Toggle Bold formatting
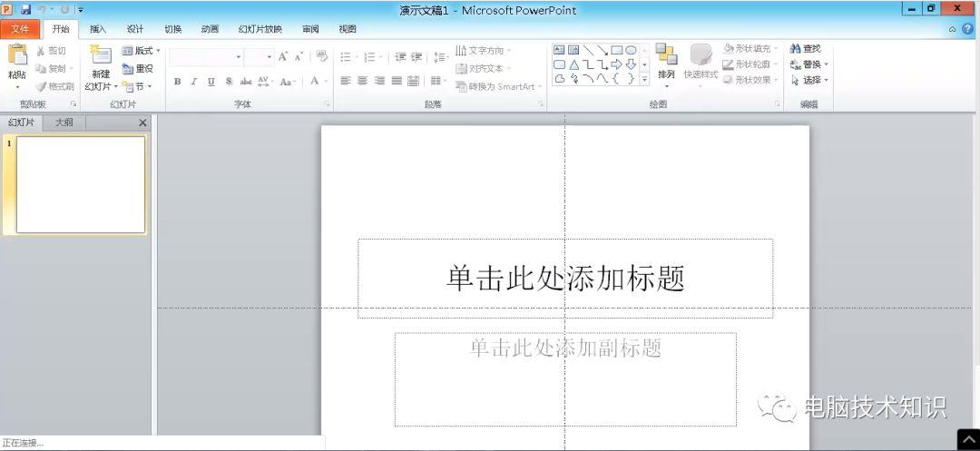Image resolution: width=980 pixels, height=451 pixels. coord(178,81)
